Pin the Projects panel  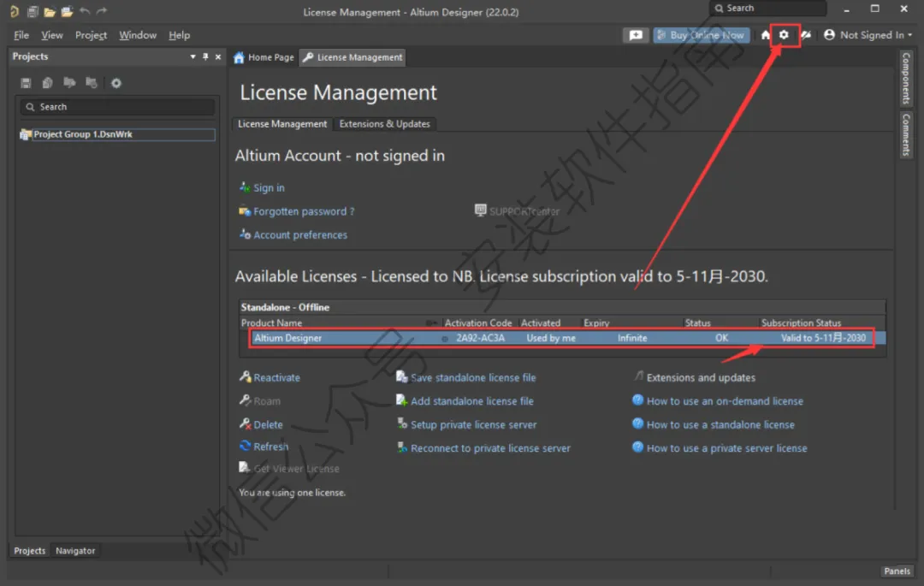(x=205, y=56)
